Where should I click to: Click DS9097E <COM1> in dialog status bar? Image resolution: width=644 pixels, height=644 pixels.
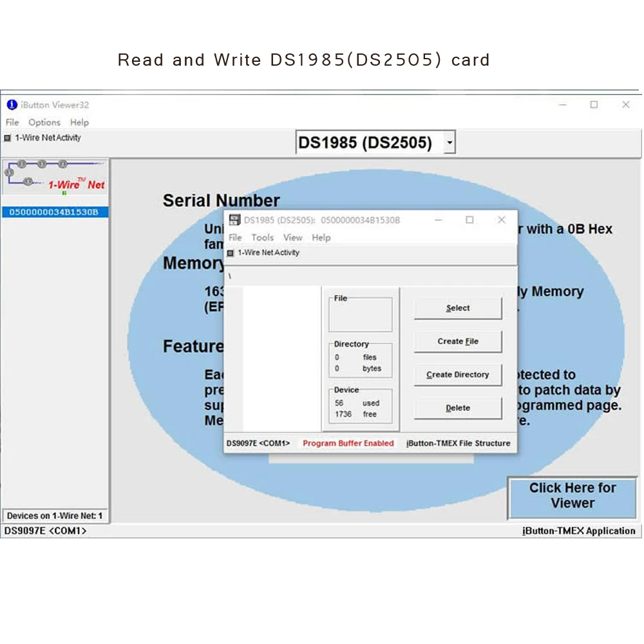pos(258,443)
